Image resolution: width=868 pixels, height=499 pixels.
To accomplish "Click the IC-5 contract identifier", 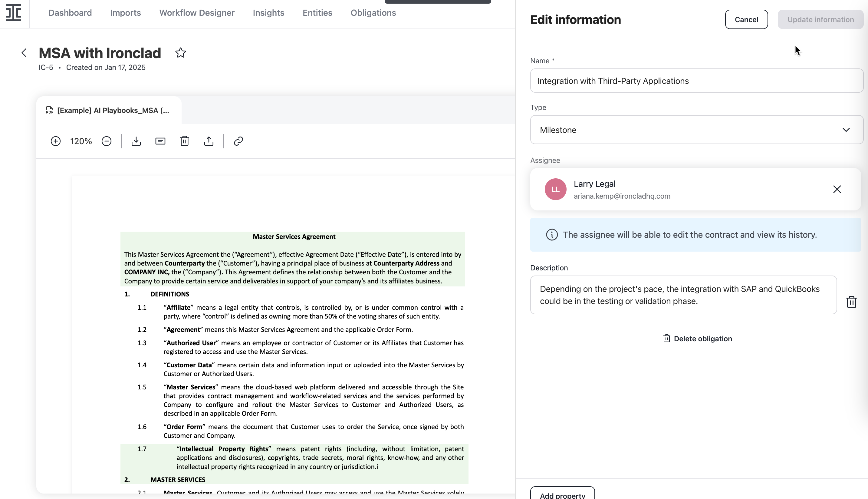I will coord(46,68).
